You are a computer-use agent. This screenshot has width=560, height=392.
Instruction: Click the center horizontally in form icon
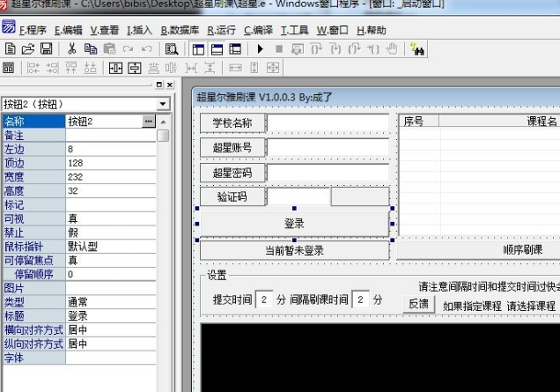point(115,68)
